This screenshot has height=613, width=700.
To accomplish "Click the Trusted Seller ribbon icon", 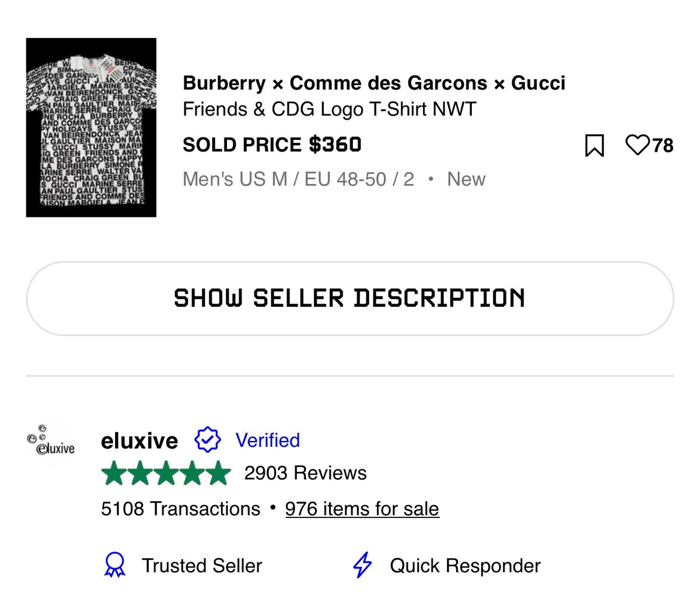I will point(114,565).
